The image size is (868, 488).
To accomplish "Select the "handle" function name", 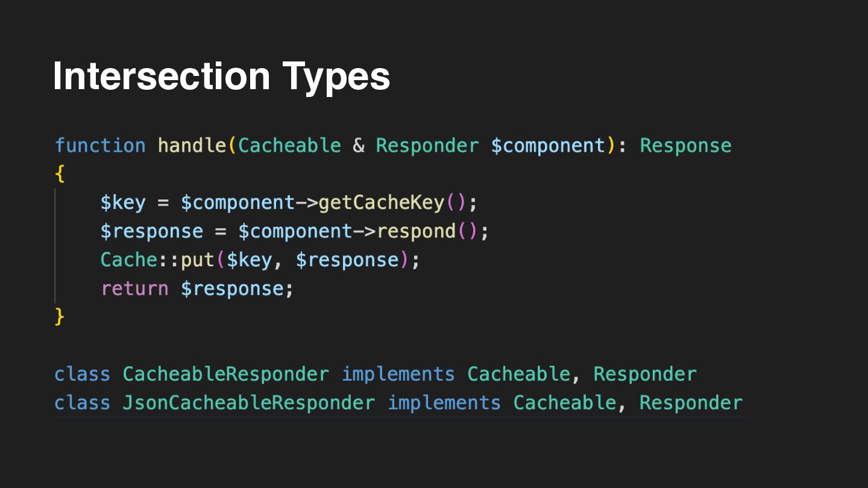I will pos(192,146).
